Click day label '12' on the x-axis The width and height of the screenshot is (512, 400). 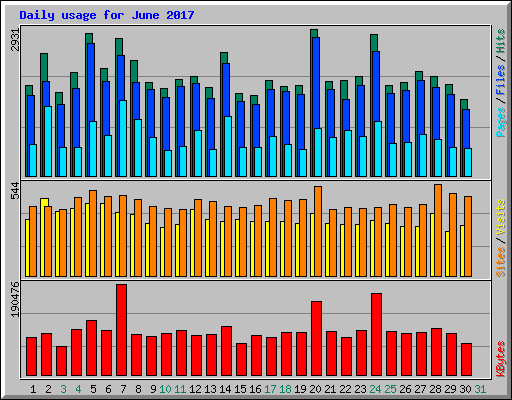click(195, 389)
